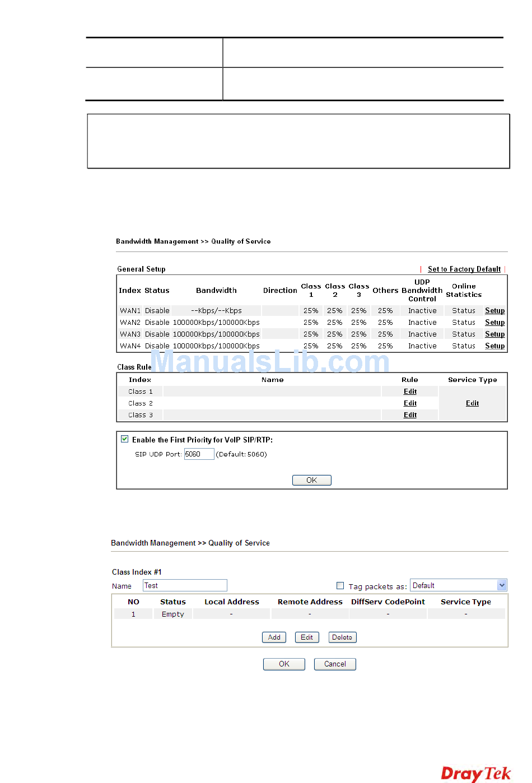Click the Cancel button
Viewport: 532px width, 783px height.
click(335, 664)
